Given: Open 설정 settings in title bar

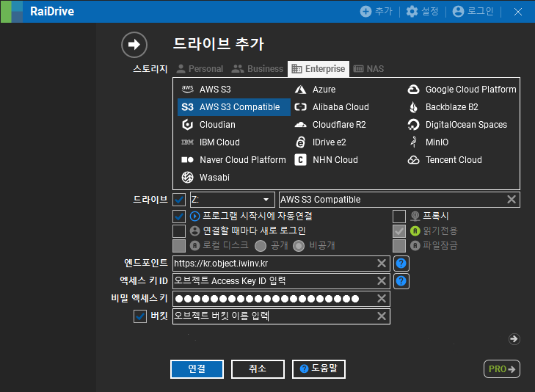Looking at the screenshot, I should click(422, 12).
